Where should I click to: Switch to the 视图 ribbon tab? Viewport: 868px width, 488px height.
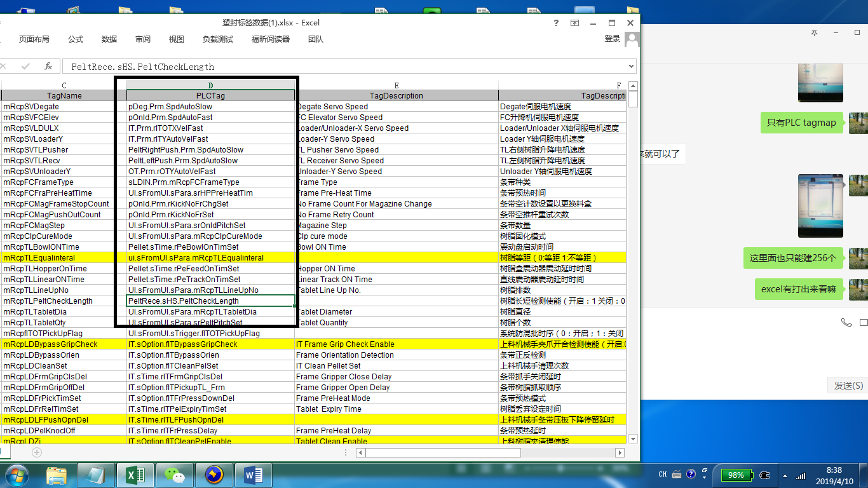pyautogui.click(x=177, y=39)
